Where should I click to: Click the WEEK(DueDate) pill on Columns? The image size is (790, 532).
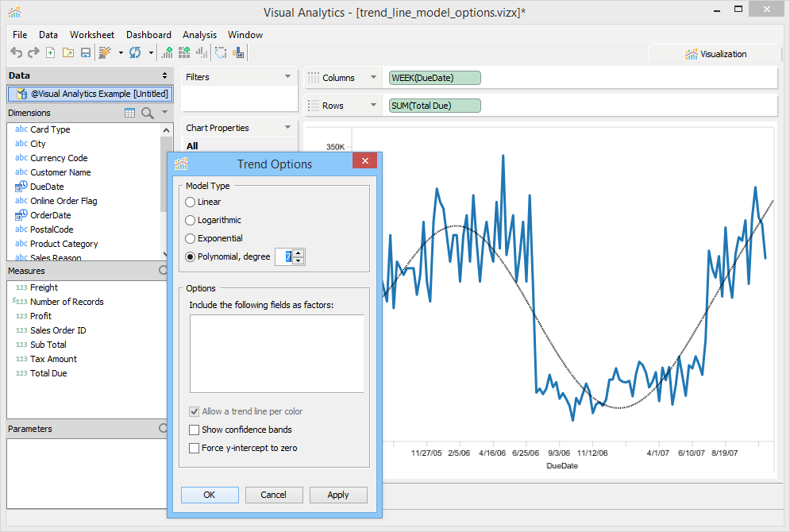(435, 78)
